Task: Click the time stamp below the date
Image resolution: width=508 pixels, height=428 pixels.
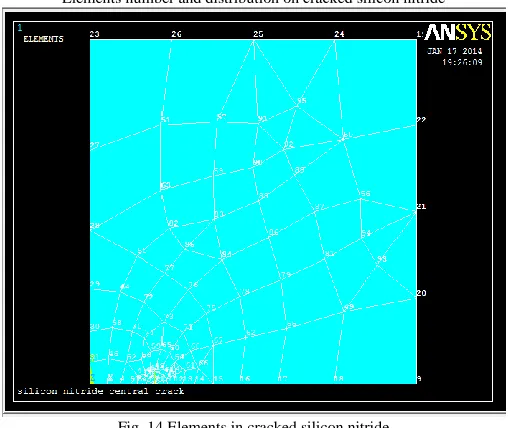Action: (x=462, y=62)
